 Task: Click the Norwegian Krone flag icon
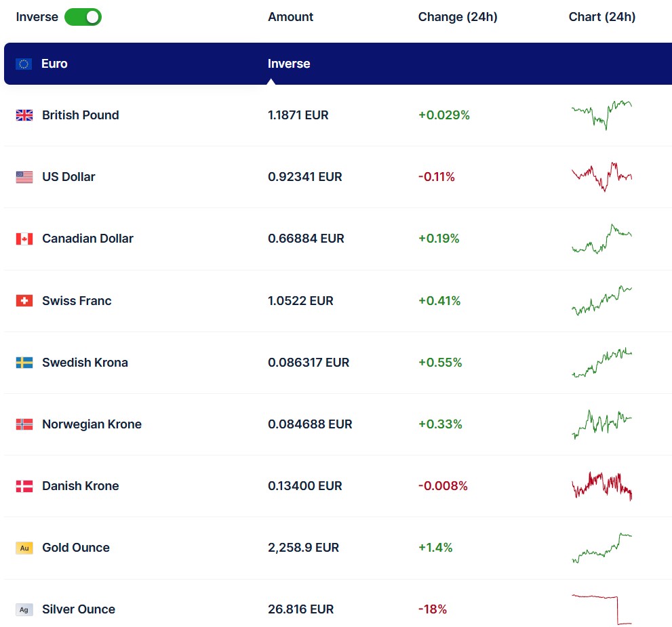[x=24, y=424]
